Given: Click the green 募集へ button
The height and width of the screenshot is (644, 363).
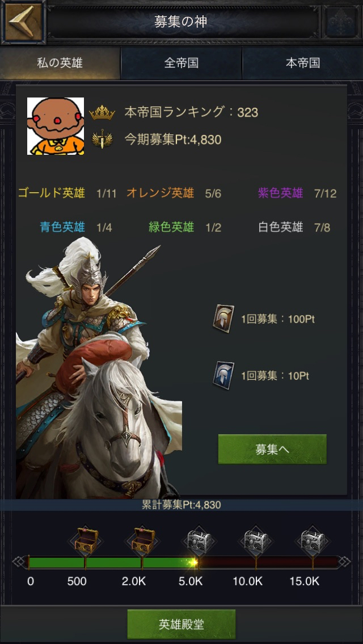Looking at the screenshot, I should (272, 450).
